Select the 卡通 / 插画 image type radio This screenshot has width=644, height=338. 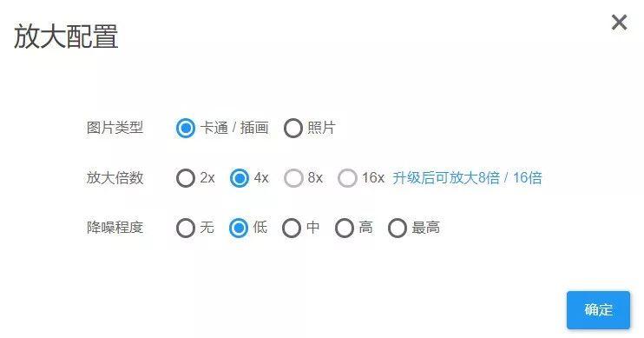(x=185, y=129)
